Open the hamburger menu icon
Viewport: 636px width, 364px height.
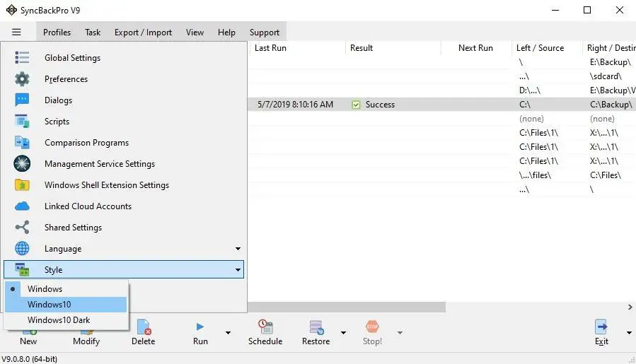[x=16, y=32]
